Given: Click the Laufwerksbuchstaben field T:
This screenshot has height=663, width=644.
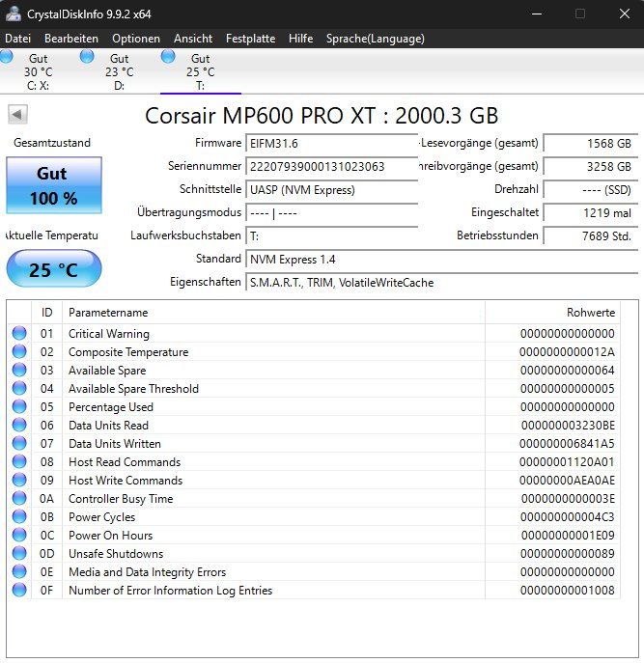Looking at the screenshot, I should coord(332,235).
